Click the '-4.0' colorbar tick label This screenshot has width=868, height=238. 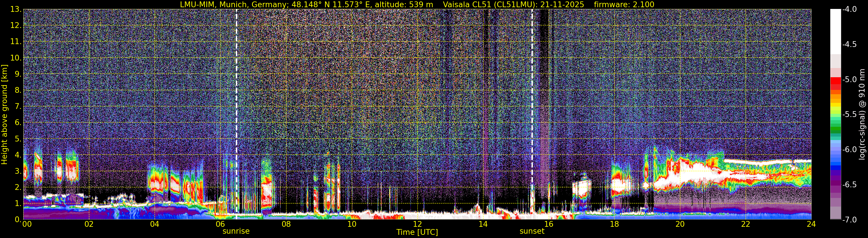tap(849, 9)
